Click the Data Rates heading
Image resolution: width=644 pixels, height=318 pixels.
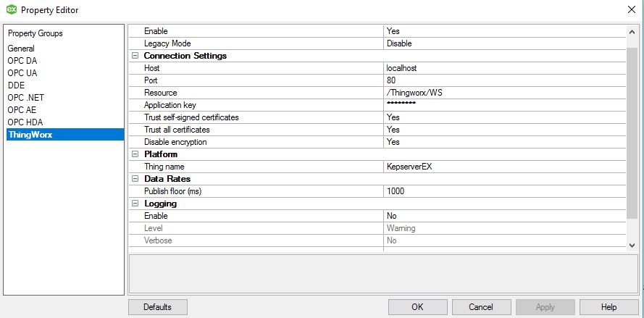[167, 179]
